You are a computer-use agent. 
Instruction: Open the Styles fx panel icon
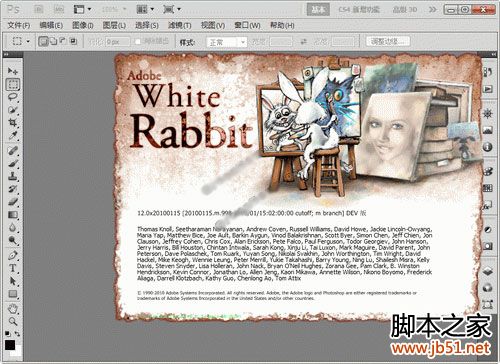(487, 205)
